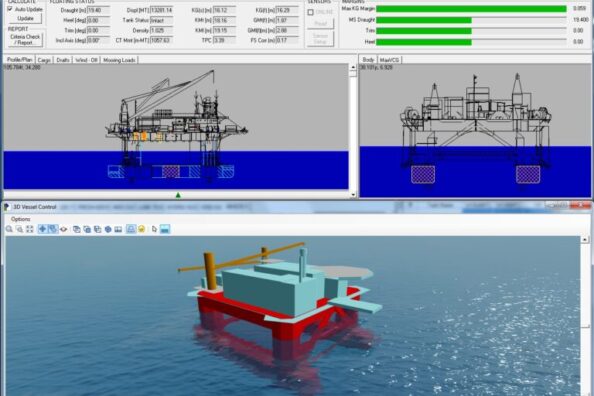594x396 pixels.
Task: Open the Cargo tab
Action: pyautogui.click(x=44, y=60)
